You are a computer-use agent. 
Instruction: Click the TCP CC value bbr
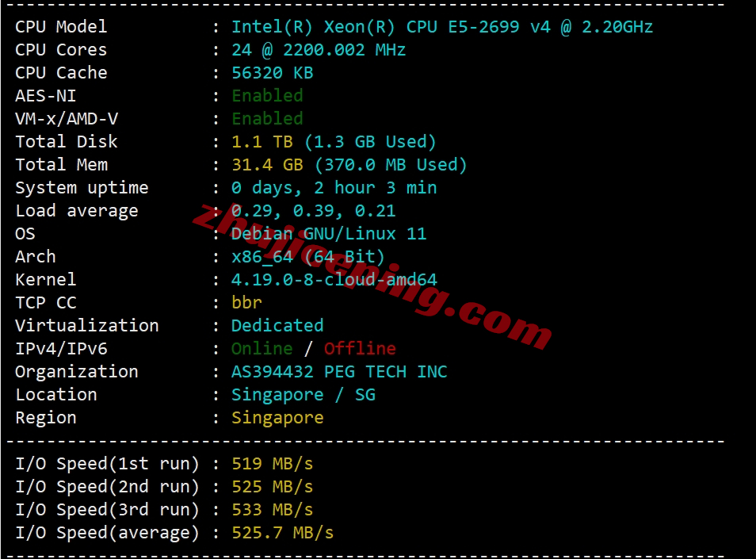(247, 302)
